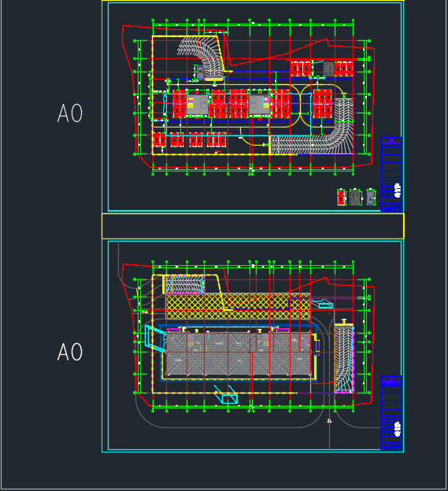This screenshot has width=448, height=491.
Task: Select the A0 label beside the upper sheet
Action: coord(70,113)
